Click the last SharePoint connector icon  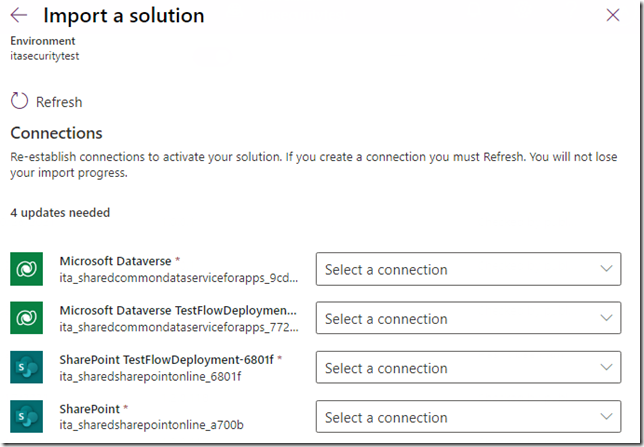pos(27,416)
